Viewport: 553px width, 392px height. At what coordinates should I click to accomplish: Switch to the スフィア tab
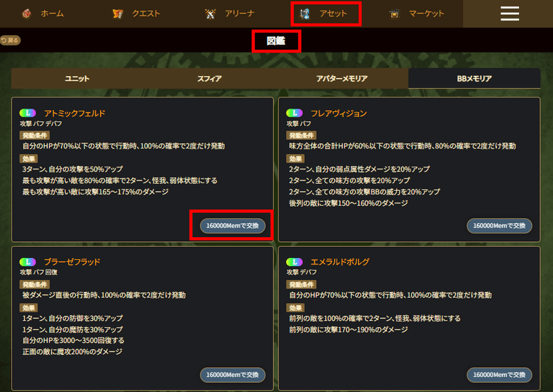[209, 78]
